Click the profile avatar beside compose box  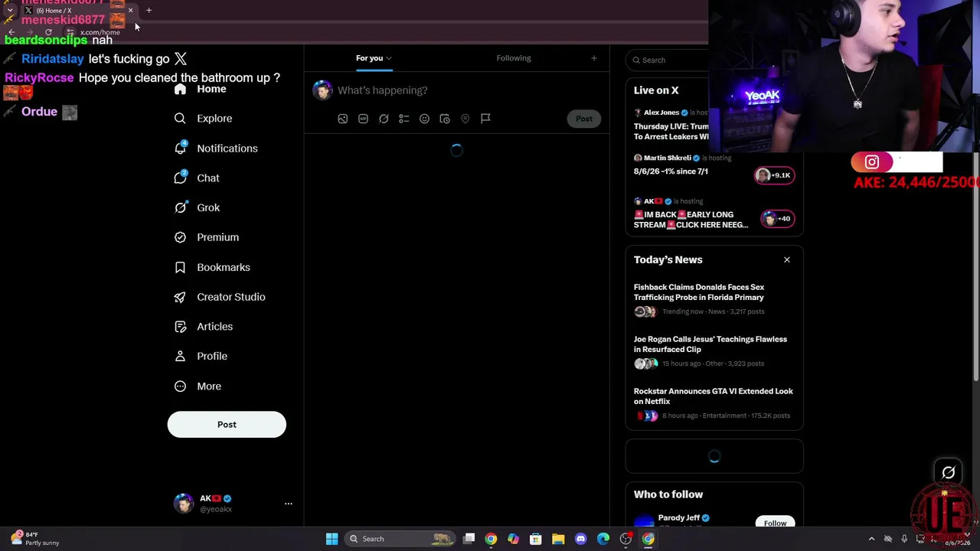point(322,90)
